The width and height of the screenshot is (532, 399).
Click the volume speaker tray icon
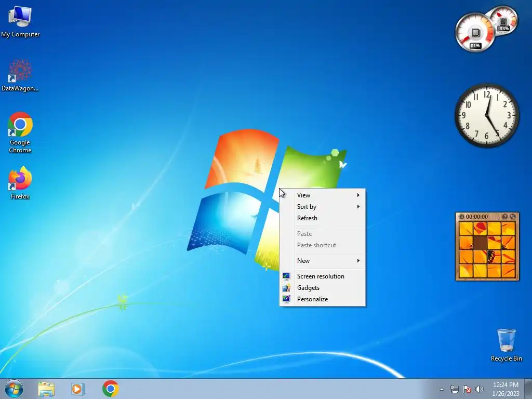pyautogui.click(x=480, y=389)
